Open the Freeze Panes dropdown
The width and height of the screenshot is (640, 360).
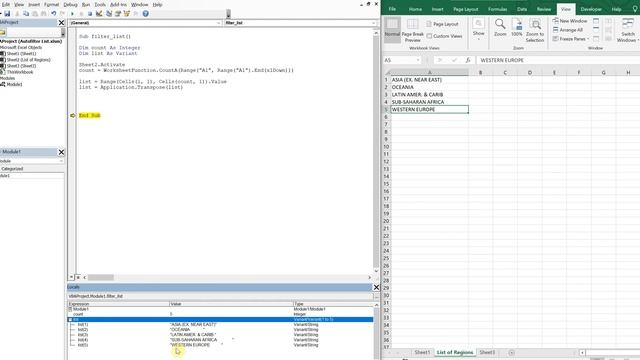pos(571,39)
